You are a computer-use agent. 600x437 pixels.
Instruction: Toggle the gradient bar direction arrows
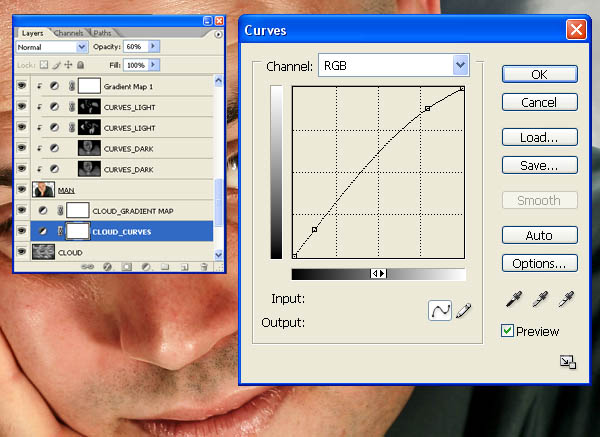coord(379,273)
